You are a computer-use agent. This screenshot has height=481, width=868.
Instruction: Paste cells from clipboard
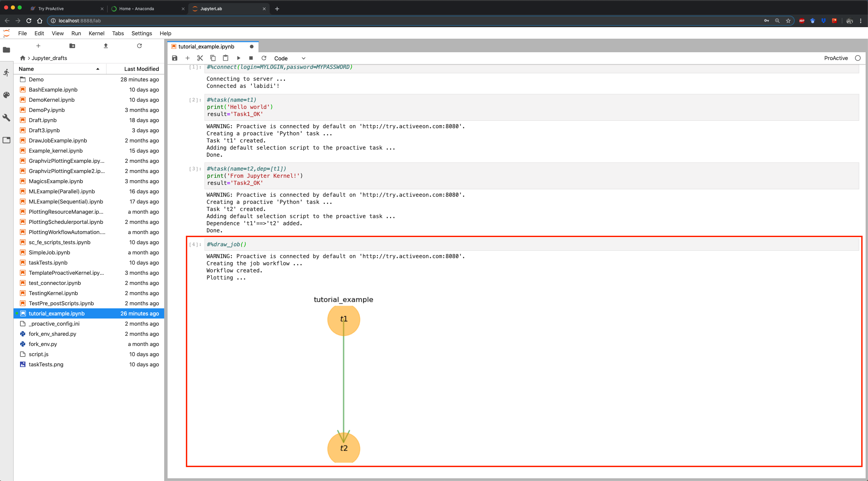226,58
